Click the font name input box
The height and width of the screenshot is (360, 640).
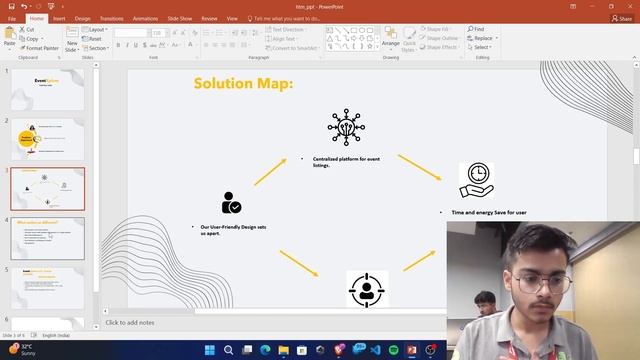coord(130,33)
